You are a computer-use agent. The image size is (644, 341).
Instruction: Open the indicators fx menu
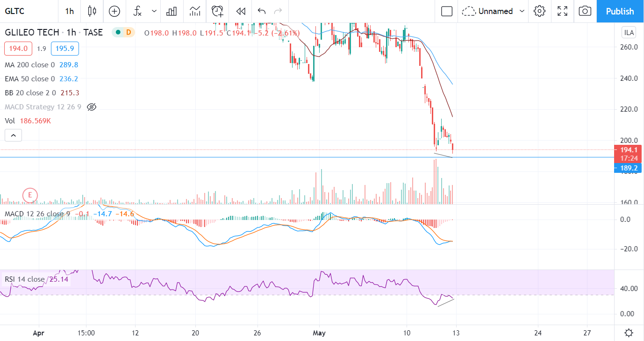pos(137,11)
